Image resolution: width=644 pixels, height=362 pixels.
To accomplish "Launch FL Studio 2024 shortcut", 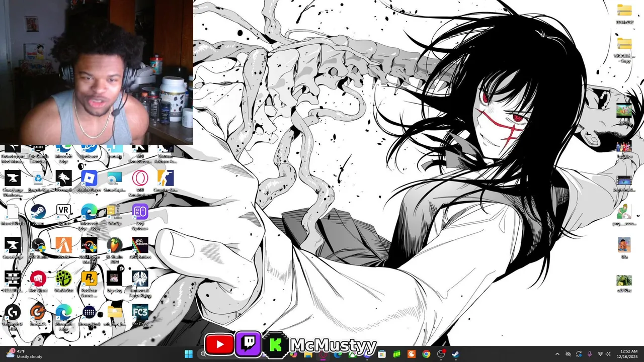I will point(115,250).
